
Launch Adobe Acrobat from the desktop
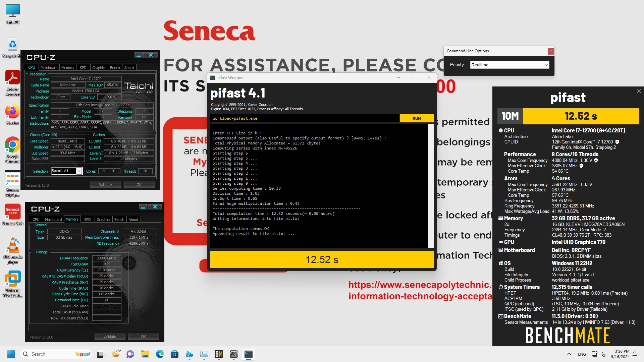tap(13, 83)
